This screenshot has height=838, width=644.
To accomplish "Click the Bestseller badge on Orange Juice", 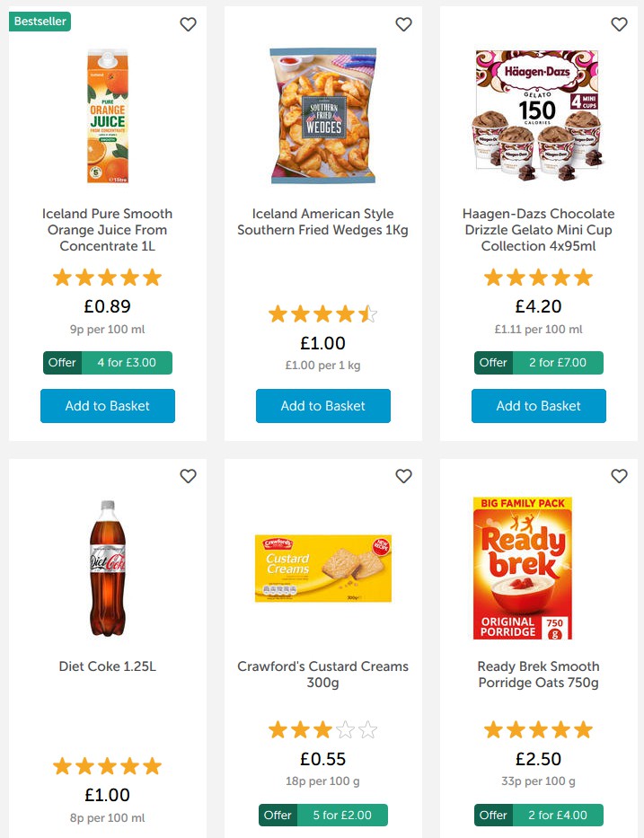I will pyautogui.click(x=39, y=21).
